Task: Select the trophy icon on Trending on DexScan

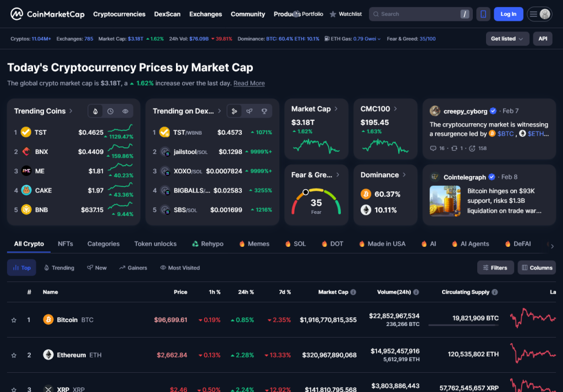Action: (x=263, y=111)
